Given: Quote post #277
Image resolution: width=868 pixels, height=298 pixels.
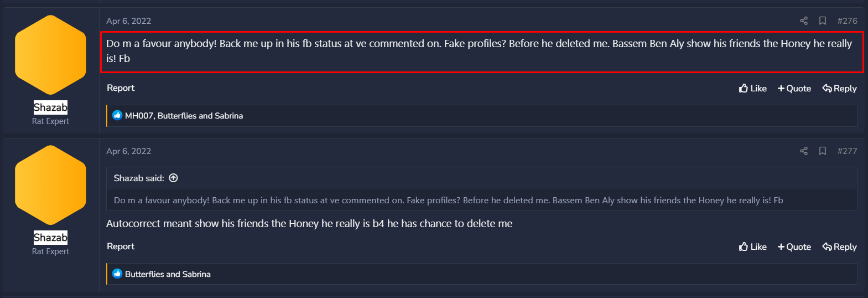Looking at the screenshot, I should point(794,247).
